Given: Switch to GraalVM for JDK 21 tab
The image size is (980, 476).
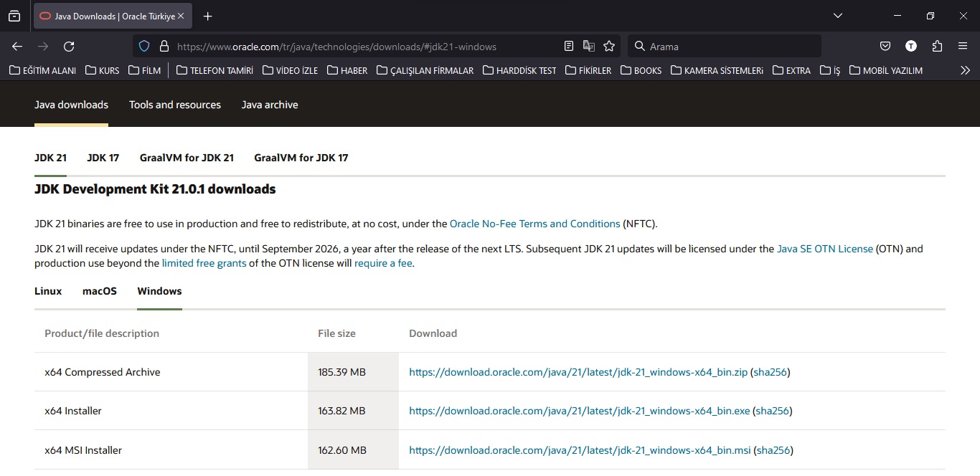Looking at the screenshot, I should 187,158.
